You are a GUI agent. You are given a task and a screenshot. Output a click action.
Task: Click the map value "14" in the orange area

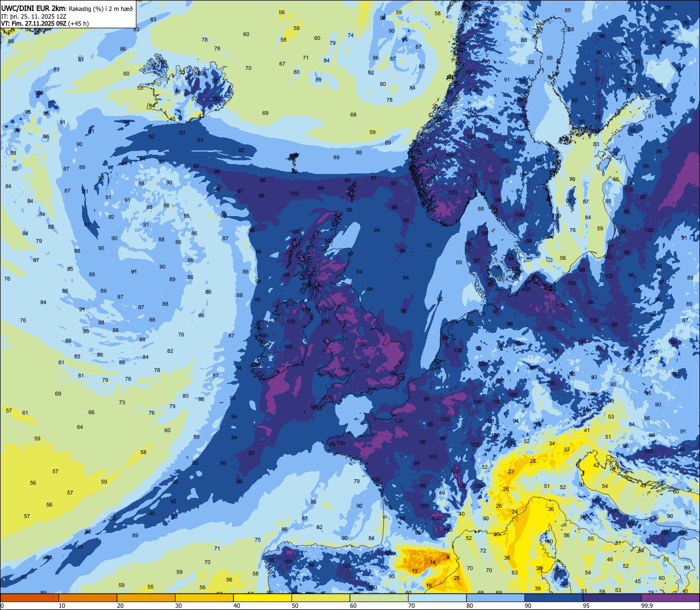pos(433,562)
